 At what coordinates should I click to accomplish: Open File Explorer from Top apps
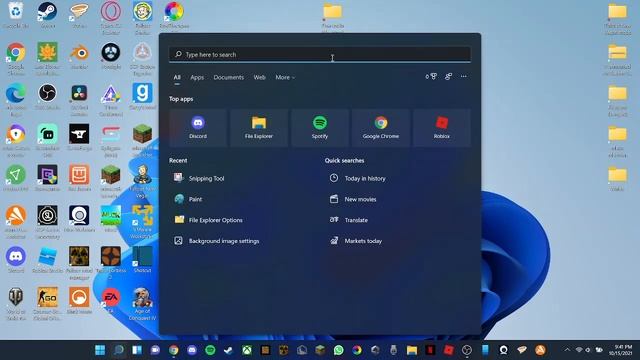point(259,128)
